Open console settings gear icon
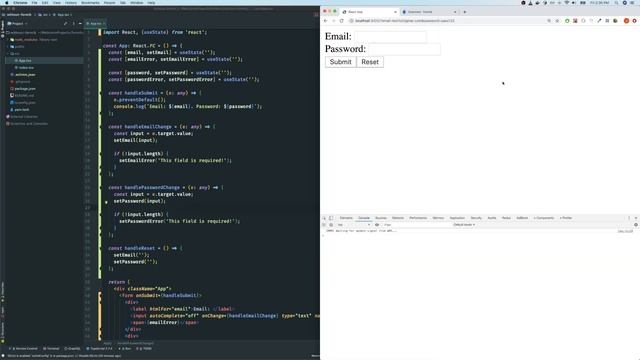The image size is (640, 360). (x=636, y=225)
